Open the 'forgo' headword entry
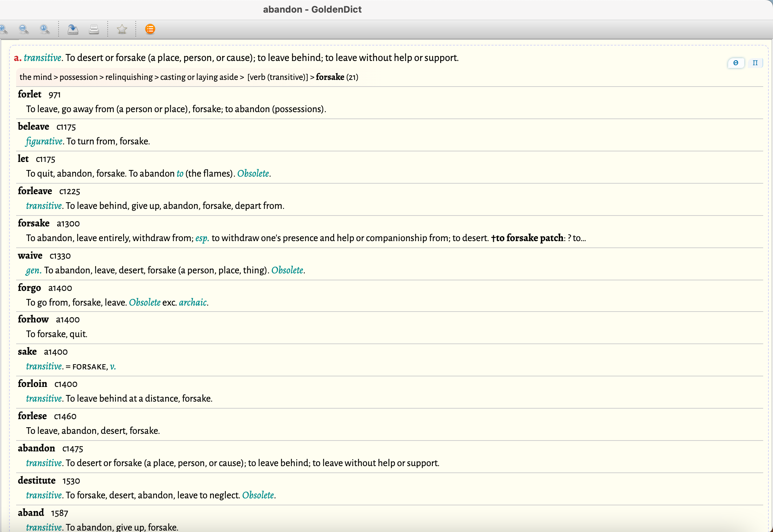Viewport: 773px width, 532px height. (x=29, y=288)
